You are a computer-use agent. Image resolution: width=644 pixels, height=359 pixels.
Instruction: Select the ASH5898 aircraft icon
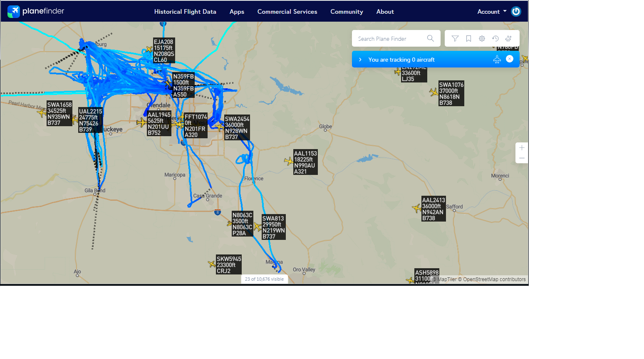410,280
